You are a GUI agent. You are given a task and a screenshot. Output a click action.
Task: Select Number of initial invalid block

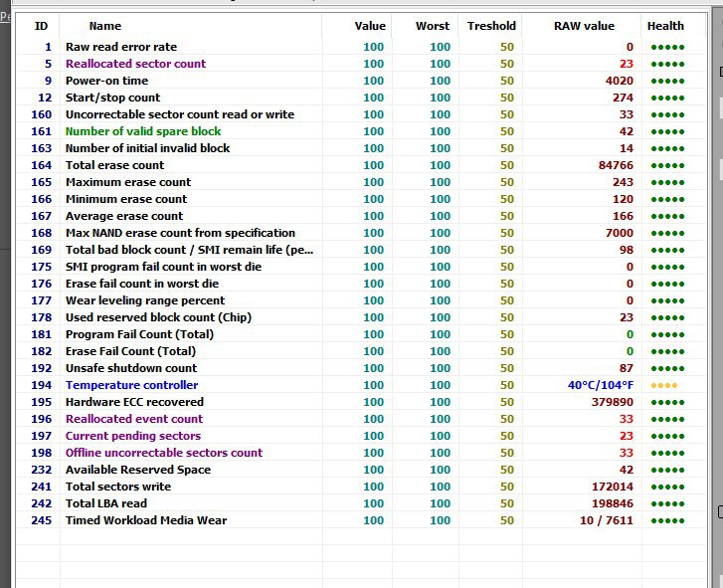tap(361, 148)
